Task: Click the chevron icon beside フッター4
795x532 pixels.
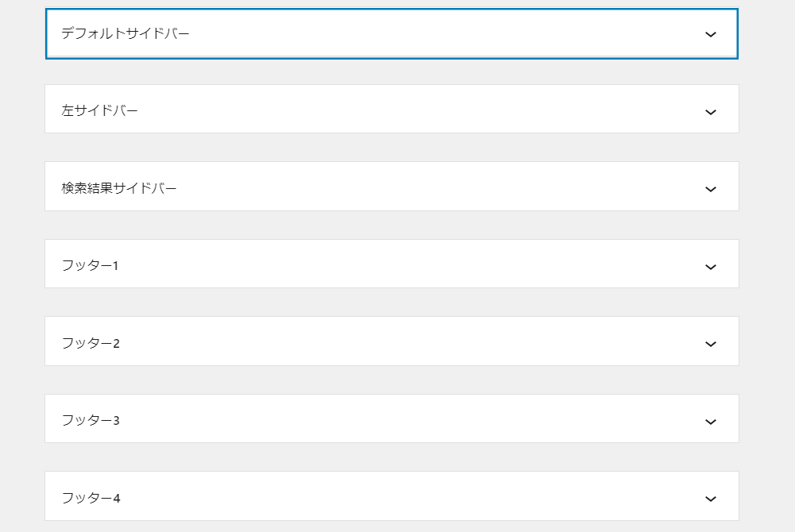Action: (x=711, y=499)
